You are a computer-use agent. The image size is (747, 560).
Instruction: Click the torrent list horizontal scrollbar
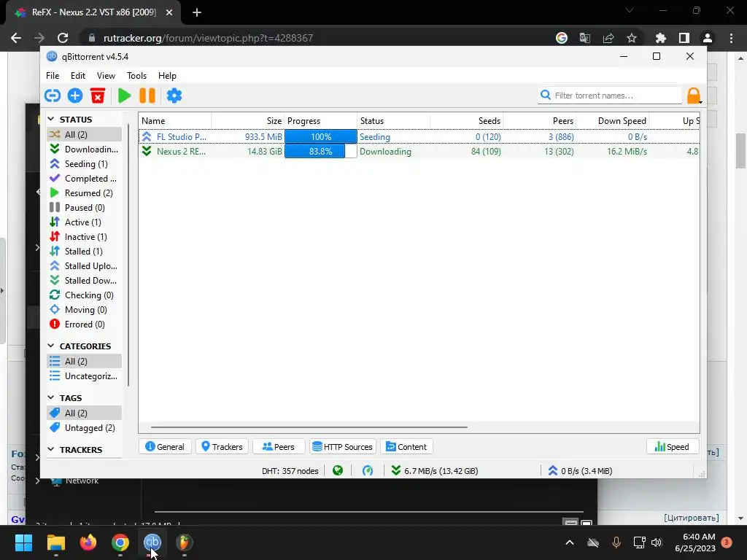click(x=309, y=427)
